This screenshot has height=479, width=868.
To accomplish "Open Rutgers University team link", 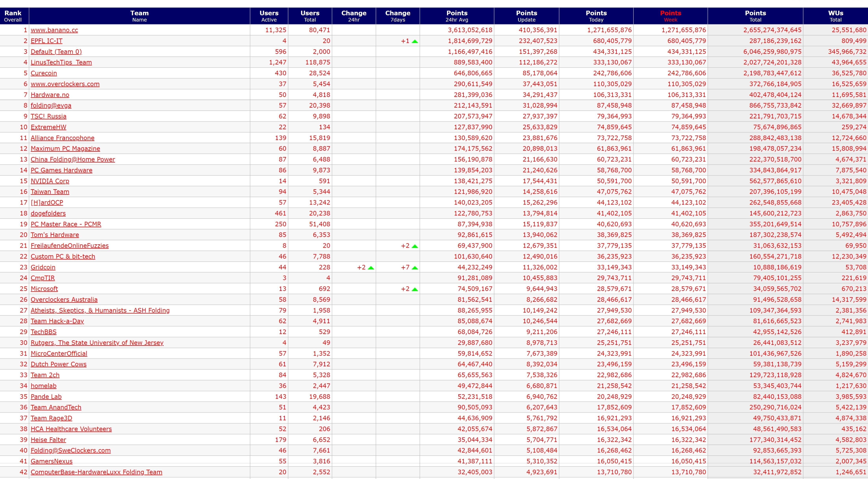I will (x=97, y=342).
